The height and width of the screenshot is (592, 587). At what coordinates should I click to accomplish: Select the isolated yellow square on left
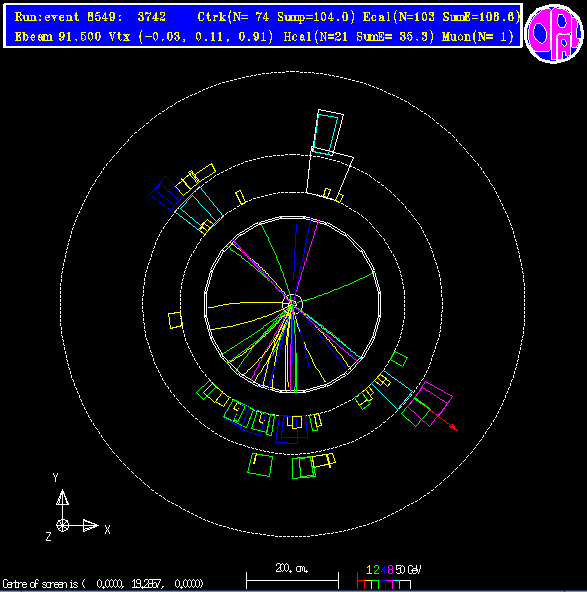pos(175,320)
